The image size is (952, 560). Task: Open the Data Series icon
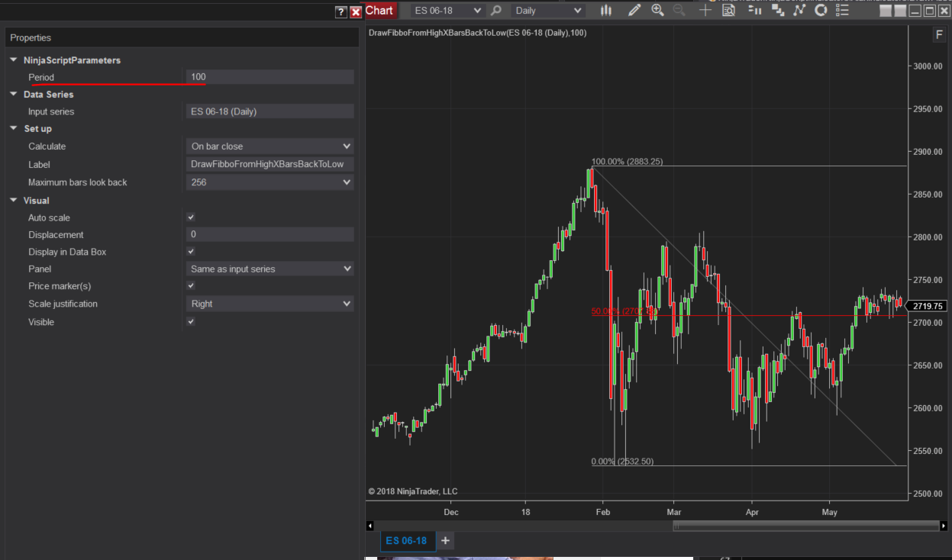tap(778, 11)
